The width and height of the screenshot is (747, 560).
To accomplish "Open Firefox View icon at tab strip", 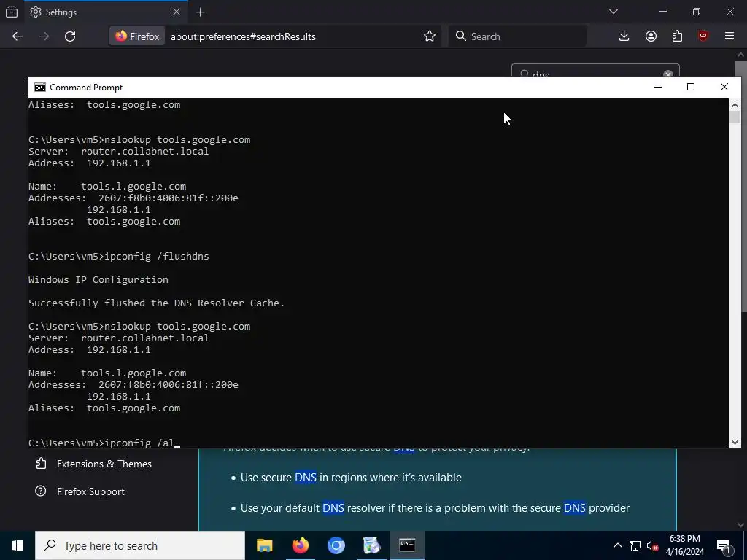I will point(12,12).
